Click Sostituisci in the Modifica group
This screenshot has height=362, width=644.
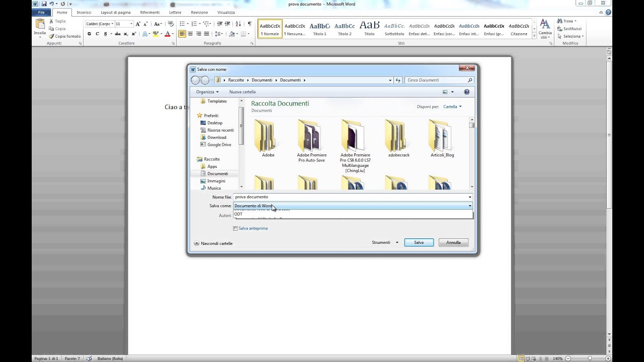tap(570, 29)
